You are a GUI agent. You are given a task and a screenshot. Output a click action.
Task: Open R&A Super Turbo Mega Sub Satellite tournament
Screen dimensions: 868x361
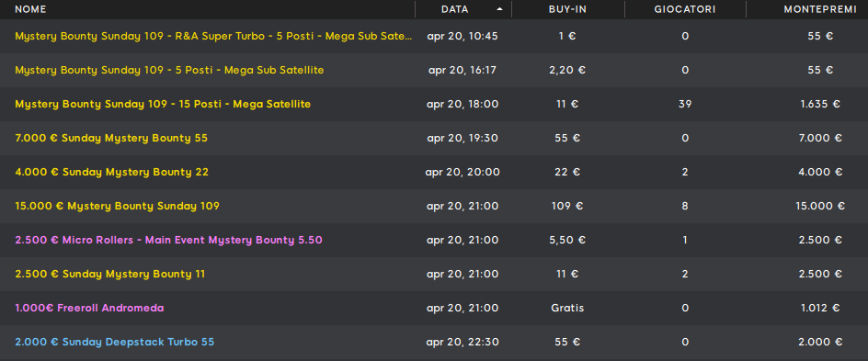(213, 37)
